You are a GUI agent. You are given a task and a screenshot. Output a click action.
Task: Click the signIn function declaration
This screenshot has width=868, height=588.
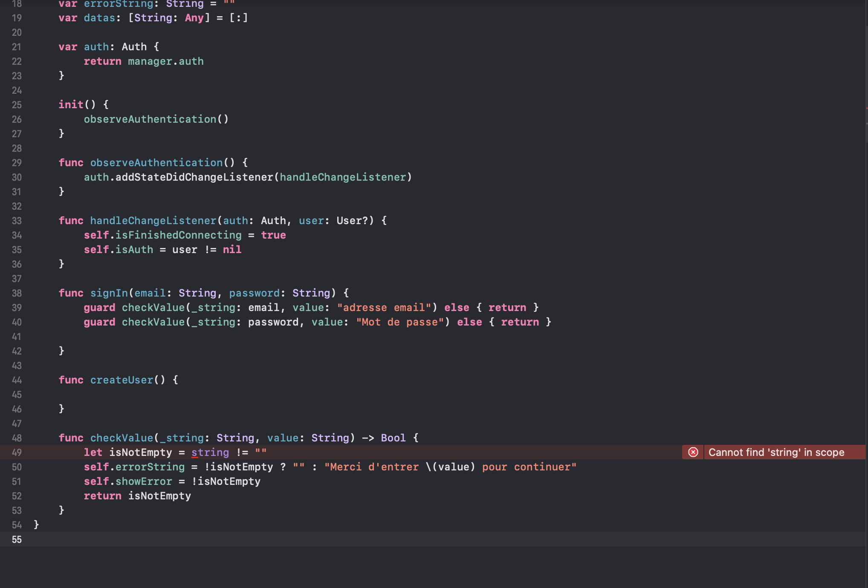[110, 293]
